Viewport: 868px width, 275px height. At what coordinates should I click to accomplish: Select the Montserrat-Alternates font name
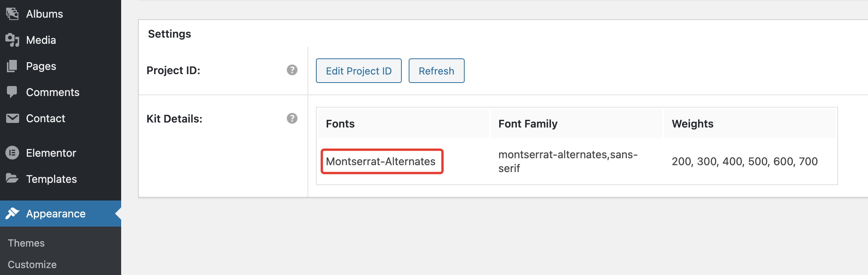[381, 161]
